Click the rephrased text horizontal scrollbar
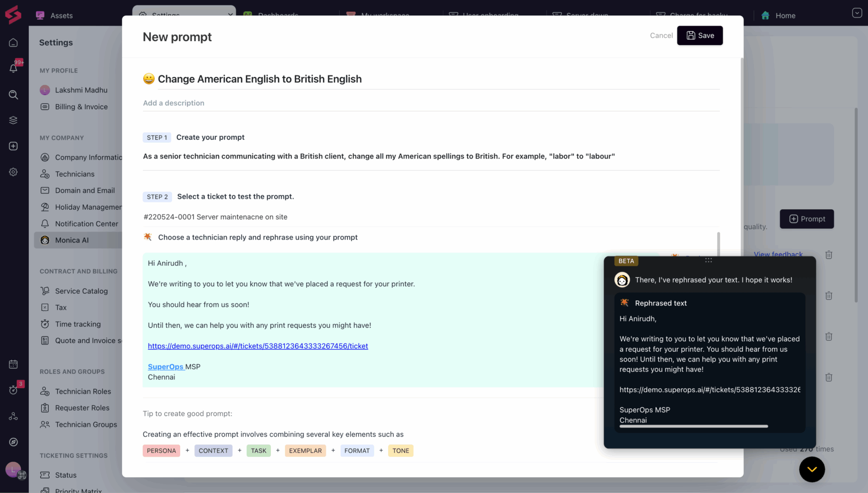868x493 pixels. click(693, 426)
